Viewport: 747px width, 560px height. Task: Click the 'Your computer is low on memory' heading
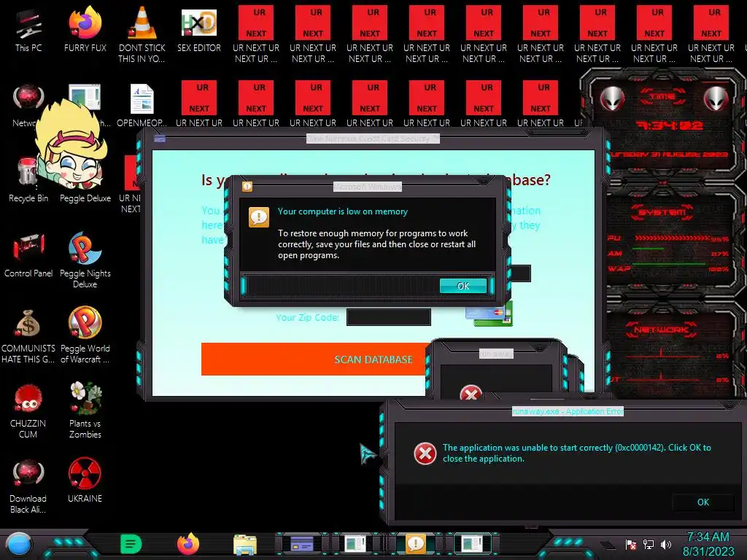343,211
